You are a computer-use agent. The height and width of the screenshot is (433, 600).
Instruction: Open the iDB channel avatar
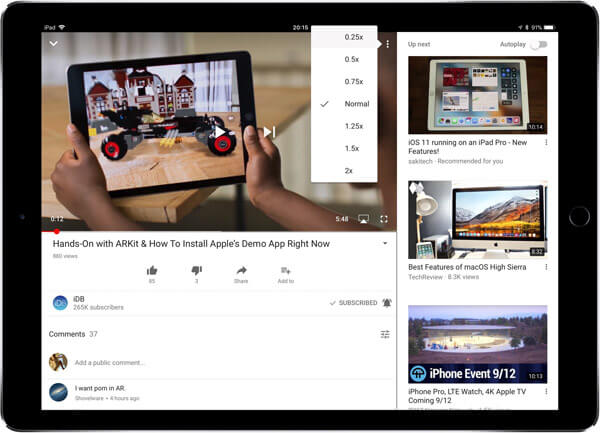[60, 303]
